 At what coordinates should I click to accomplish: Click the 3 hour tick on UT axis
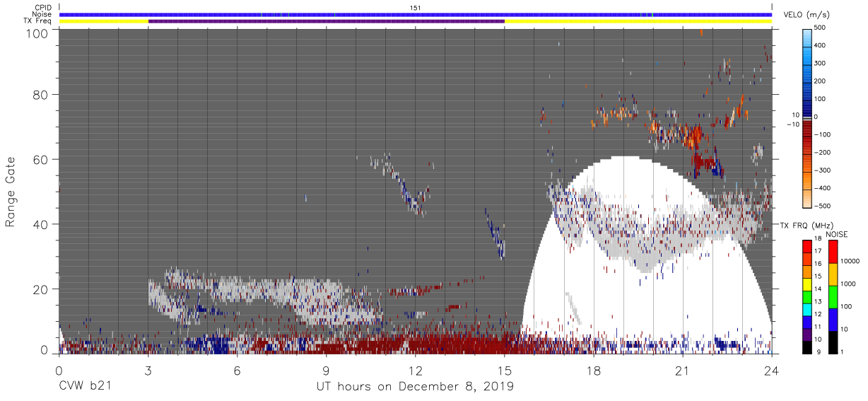(148, 371)
